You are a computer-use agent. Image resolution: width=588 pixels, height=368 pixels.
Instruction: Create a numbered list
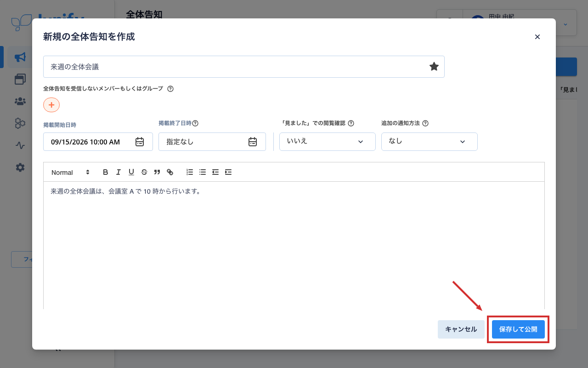(x=190, y=172)
